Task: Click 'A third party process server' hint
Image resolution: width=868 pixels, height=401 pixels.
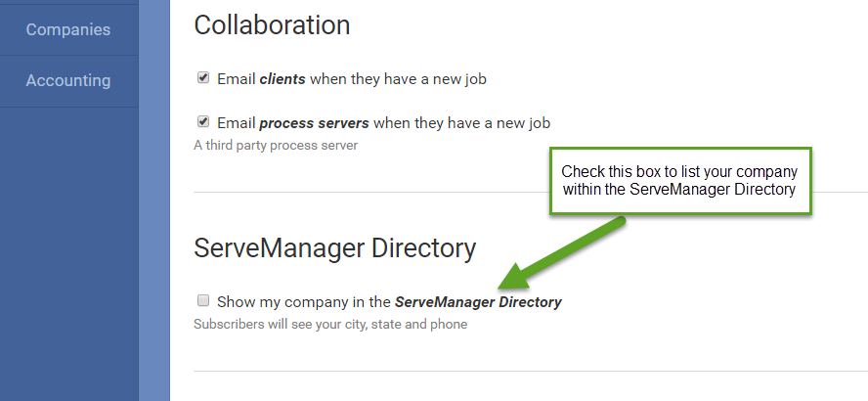Action: [276, 146]
